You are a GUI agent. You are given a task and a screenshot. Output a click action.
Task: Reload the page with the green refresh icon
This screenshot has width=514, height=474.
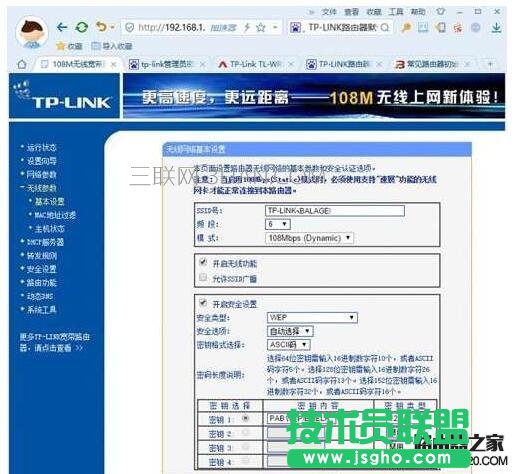point(81,27)
